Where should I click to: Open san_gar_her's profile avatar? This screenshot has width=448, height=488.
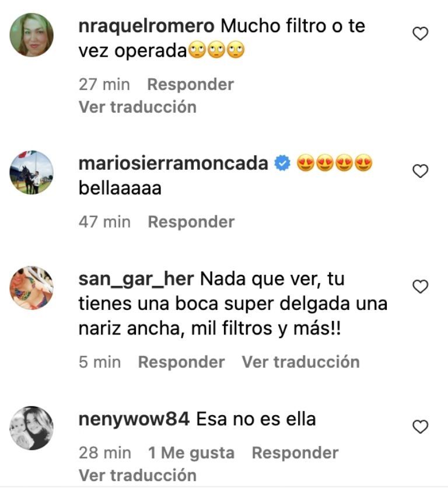point(32,288)
